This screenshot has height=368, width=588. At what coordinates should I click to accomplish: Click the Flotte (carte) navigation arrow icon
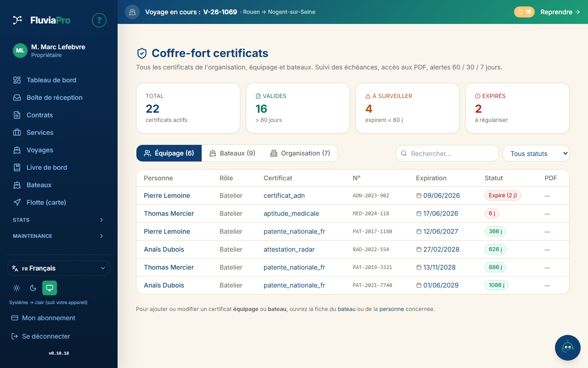pos(17,202)
